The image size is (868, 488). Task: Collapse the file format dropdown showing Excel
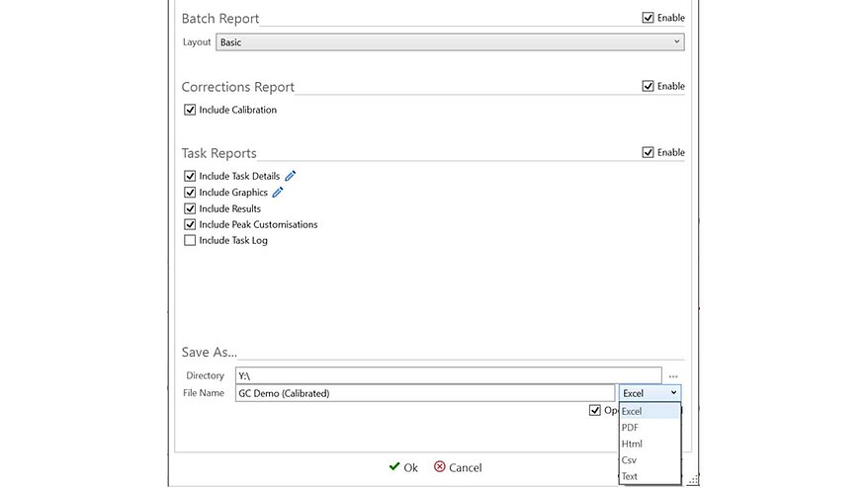tap(650, 393)
